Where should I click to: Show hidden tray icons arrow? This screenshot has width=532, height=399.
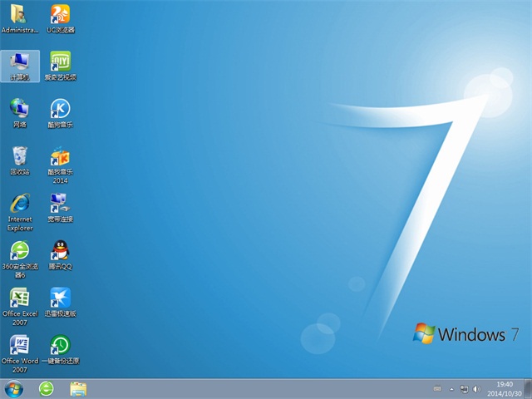coord(451,389)
